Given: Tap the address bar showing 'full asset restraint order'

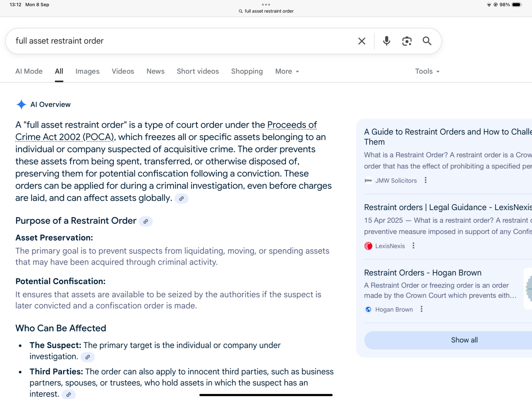Looking at the screenshot, I should (x=266, y=11).
